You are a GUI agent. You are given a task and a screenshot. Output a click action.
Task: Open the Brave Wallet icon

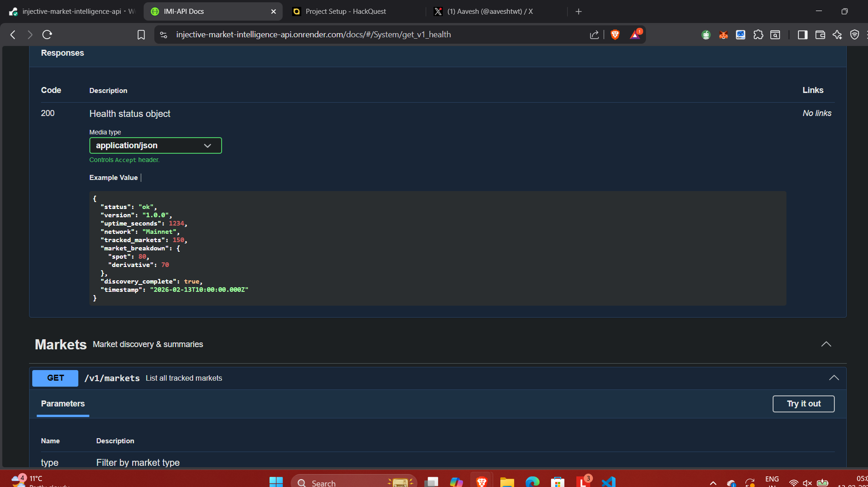(x=820, y=35)
